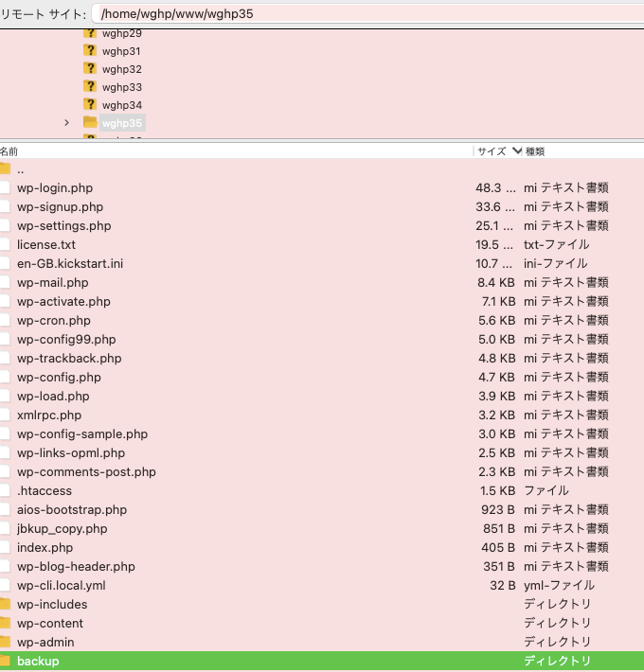Select the wp-settings.php file
The height and width of the screenshot is (672, 644).
63,226
